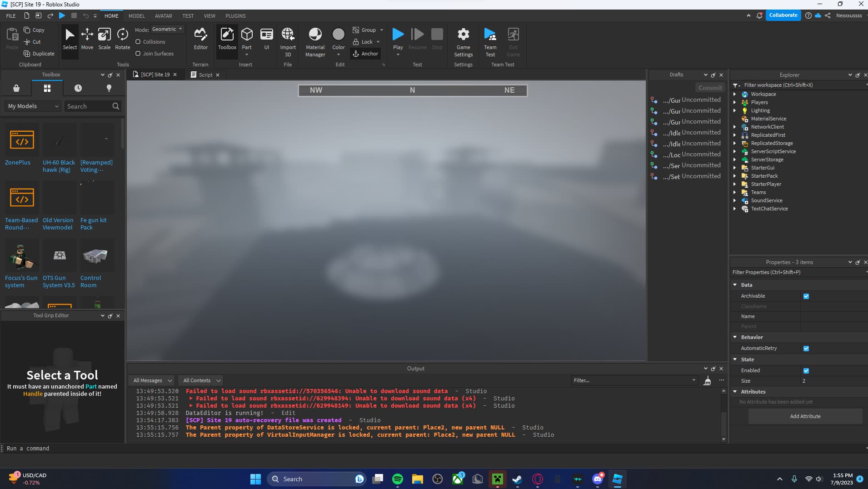
Task: Select the Move tool
Action: [87, 40]
